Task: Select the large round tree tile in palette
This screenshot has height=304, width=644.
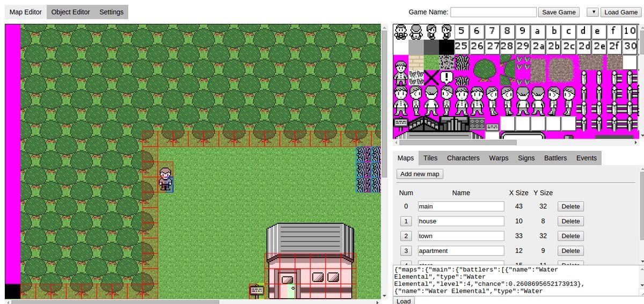Action: (485, 70)
